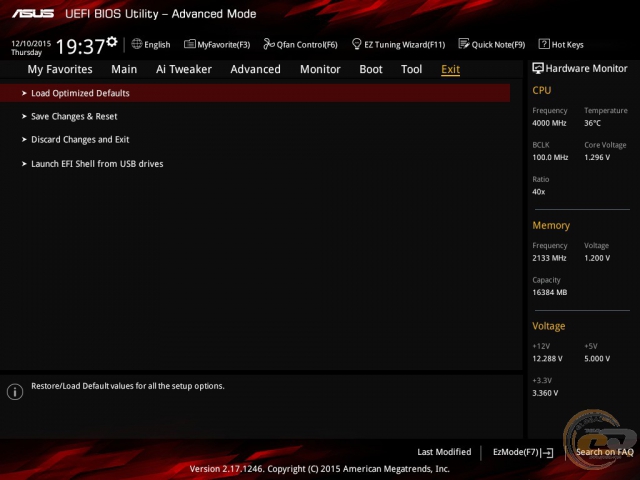640x480 pixels.
Task: Click +12V reading 12.288 V
Action: point(547,358)
